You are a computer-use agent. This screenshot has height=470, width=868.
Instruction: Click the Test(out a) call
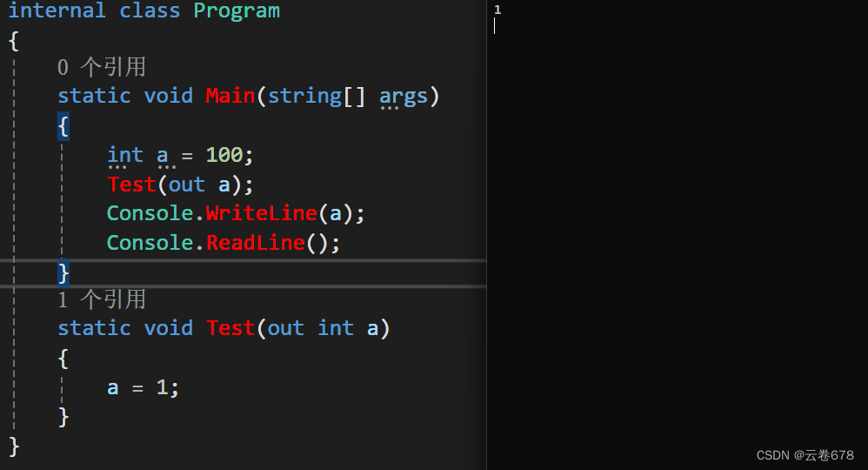click(x=180, y=184)
